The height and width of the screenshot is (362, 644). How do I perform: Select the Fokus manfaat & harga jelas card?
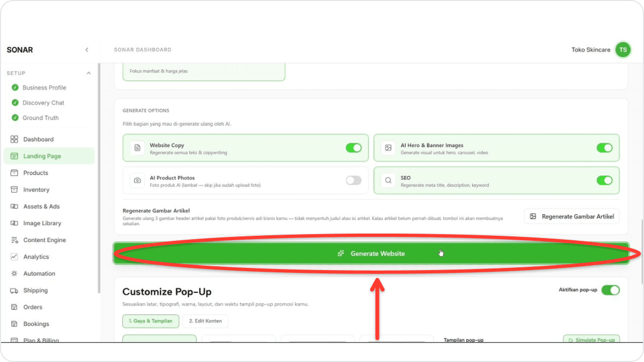204,71
